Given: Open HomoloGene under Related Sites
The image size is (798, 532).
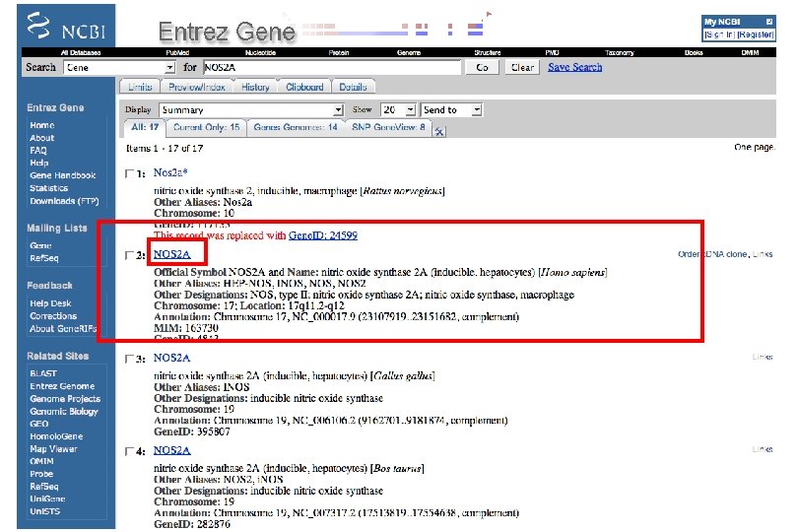Looking at the screenshot, I should [x=56, y=436].
